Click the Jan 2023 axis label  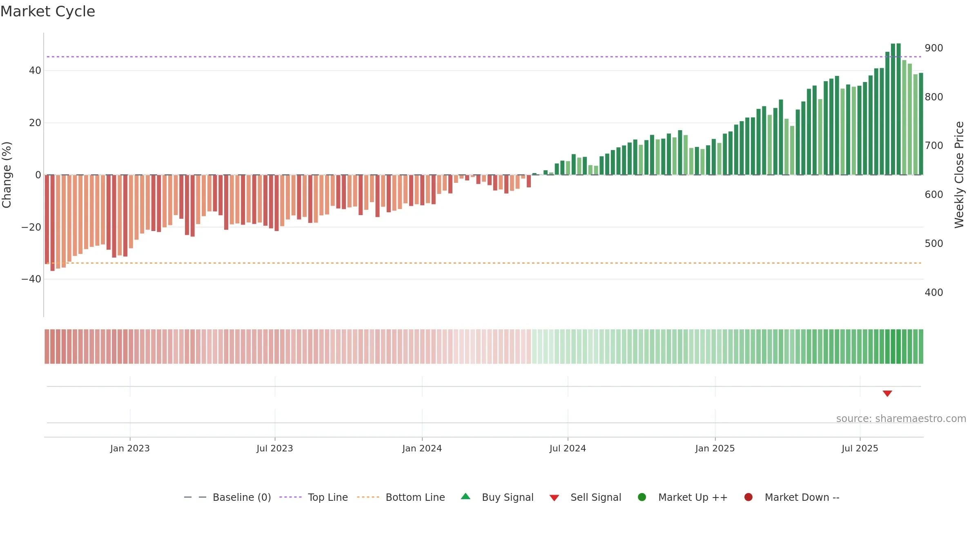tap(130, 448)
